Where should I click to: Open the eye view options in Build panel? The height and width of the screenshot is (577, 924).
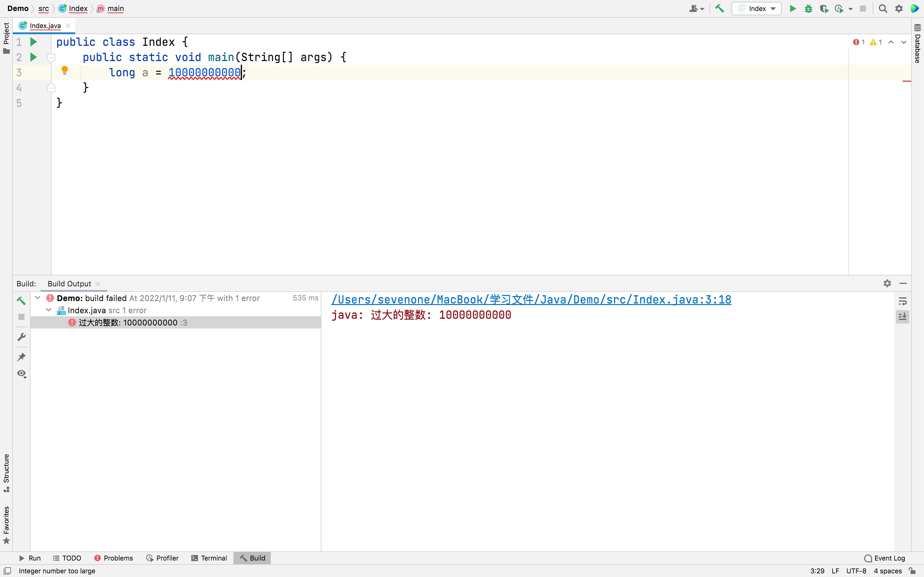tap(21, 373)
